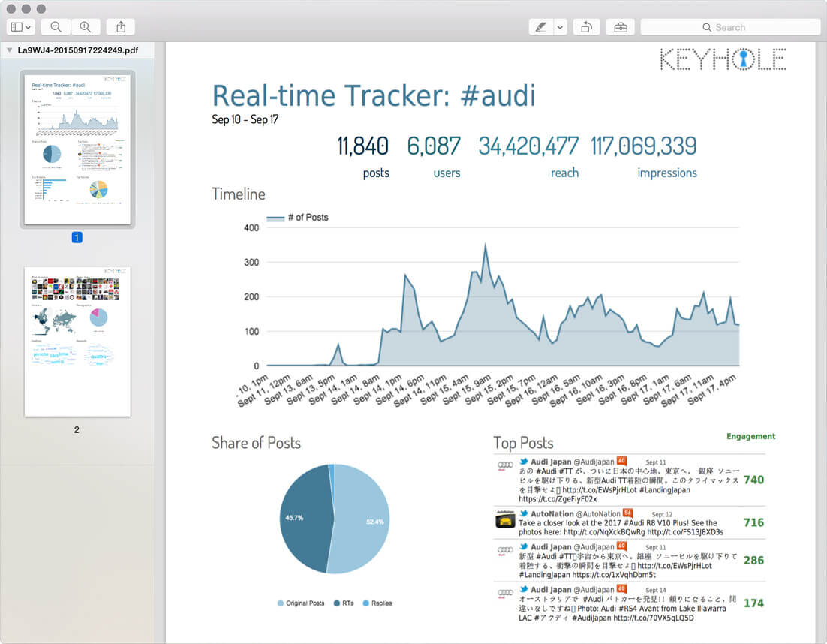This screenshot has width=827, height=644.
Task: Click the Timeline section heading
Action: click(239, 194)
